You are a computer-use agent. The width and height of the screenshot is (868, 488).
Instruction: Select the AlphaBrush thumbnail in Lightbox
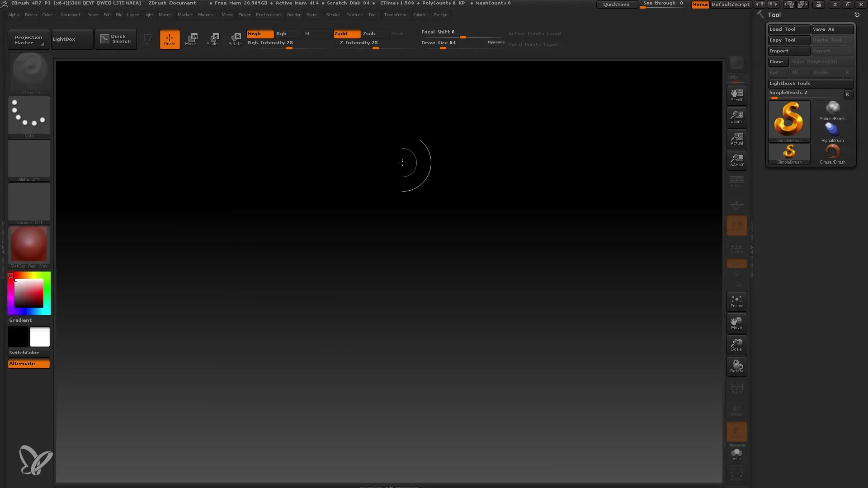[x=832, y=129]
